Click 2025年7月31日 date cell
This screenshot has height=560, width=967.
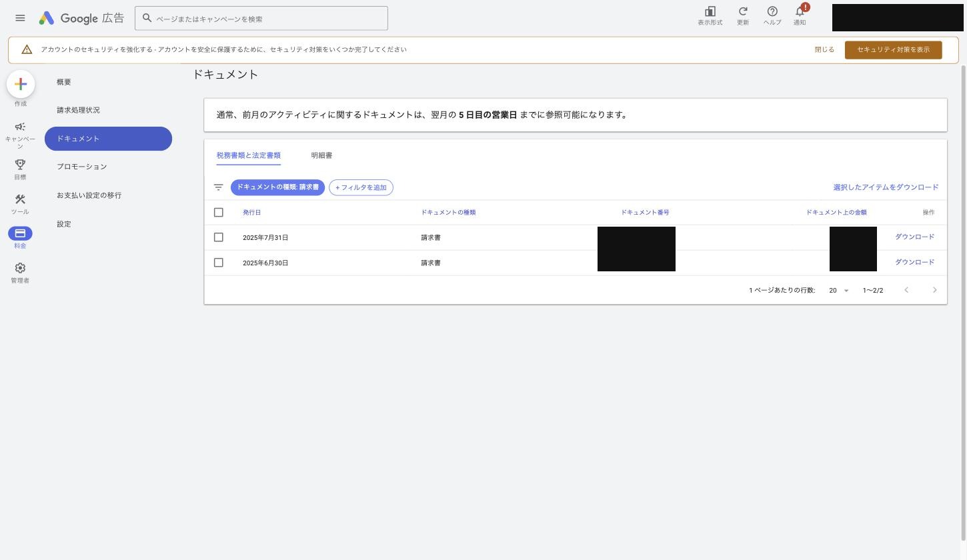(x=265, y=238)
